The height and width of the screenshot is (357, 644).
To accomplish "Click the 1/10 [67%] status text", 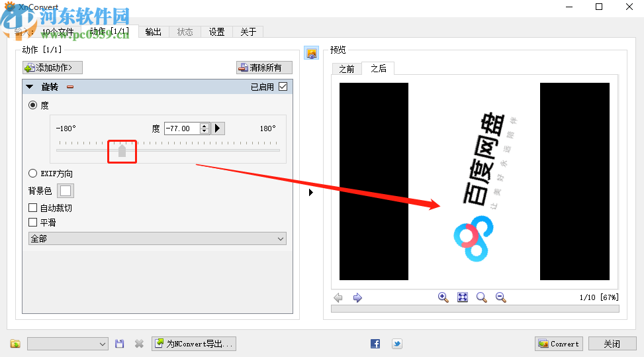I will tap(599, 297).
